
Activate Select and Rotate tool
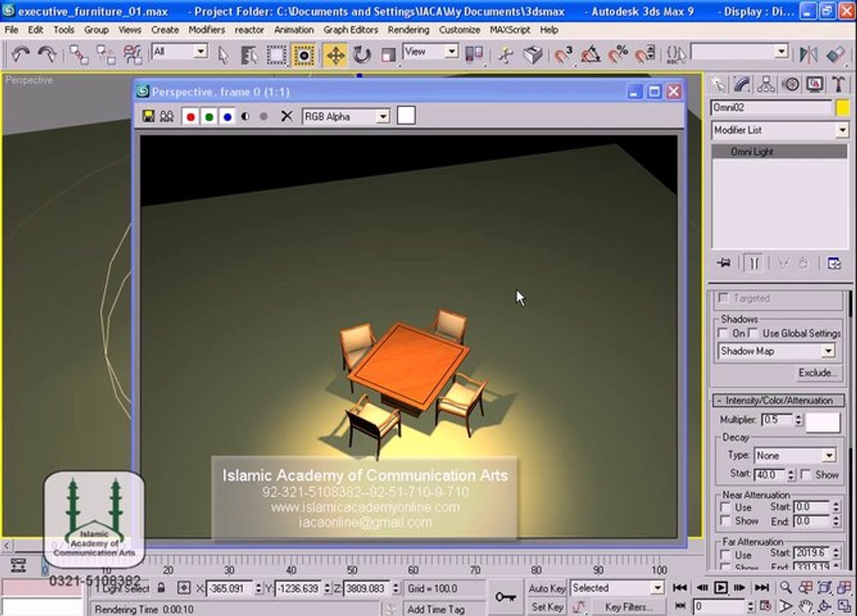362,55
